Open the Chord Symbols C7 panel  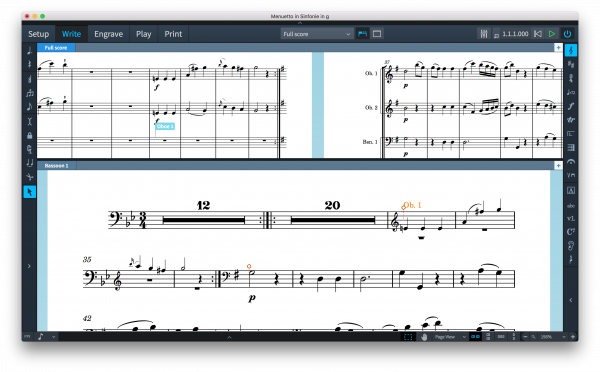point(571,232)
